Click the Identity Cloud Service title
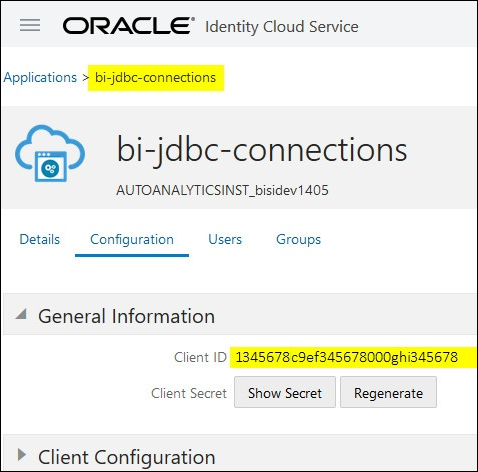 (x=282, y=27)
